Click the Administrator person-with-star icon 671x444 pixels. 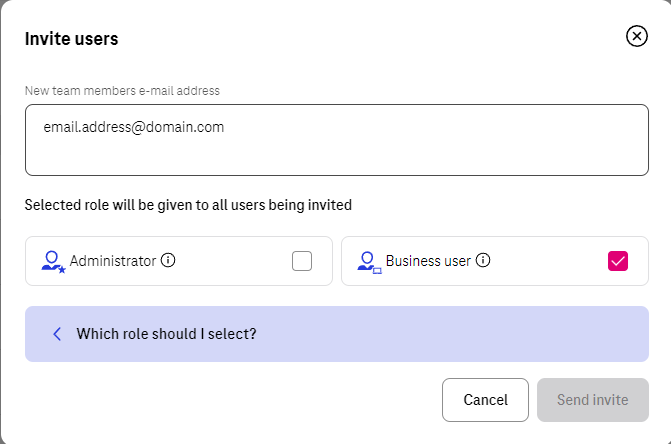(x=53, y=262)
